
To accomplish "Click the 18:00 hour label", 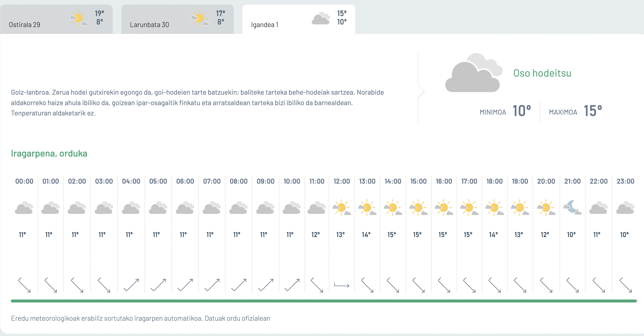I will click(x=494, y=181).
